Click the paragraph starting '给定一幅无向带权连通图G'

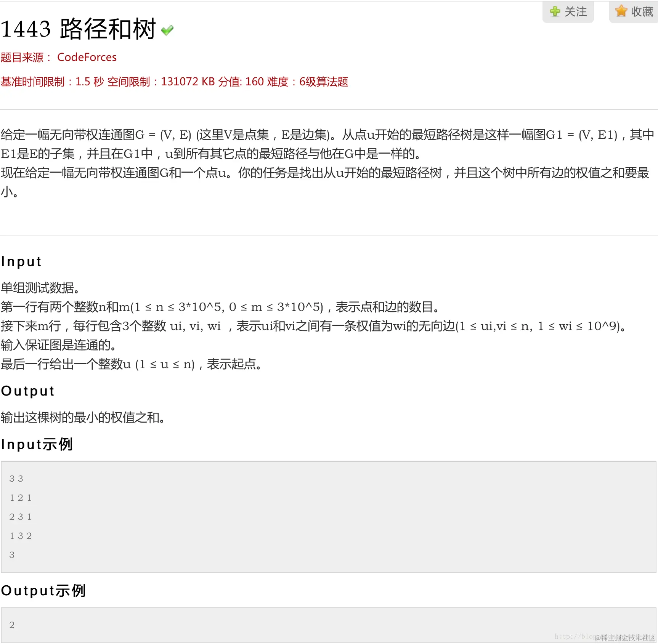(x=328, y=144)
